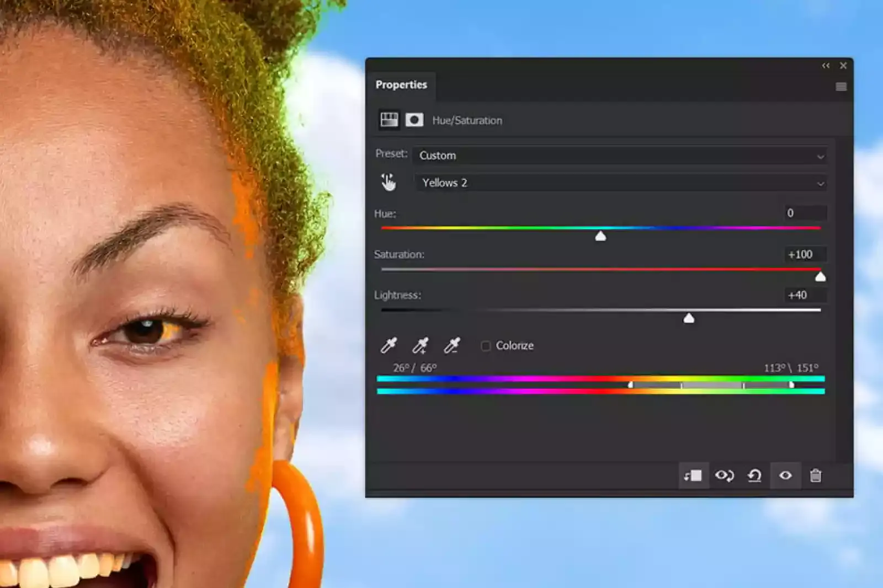
Task: Collapse the panel with double arrows
Action: click(x=826, y=66)
